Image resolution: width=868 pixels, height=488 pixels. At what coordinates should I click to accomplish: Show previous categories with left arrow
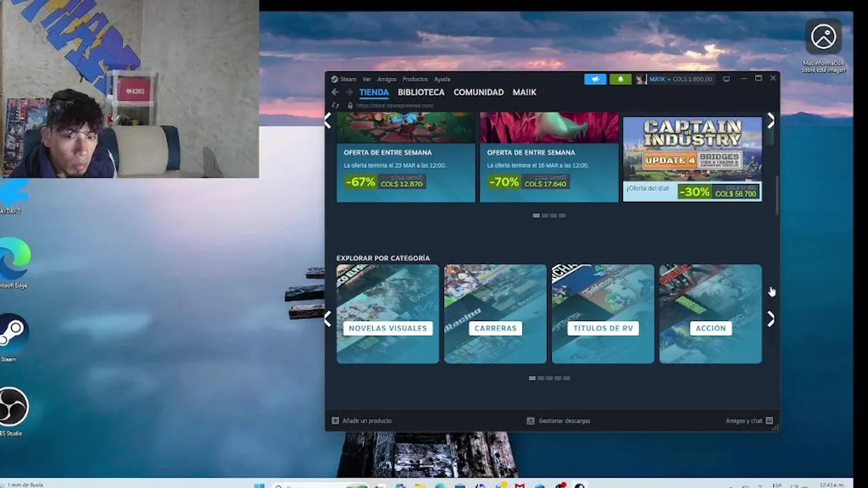pos(328,319)
